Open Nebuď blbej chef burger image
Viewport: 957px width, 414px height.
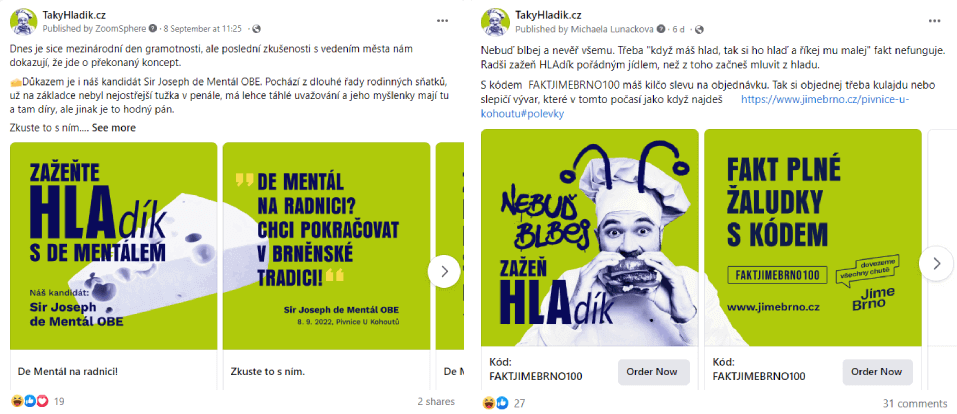590,239
